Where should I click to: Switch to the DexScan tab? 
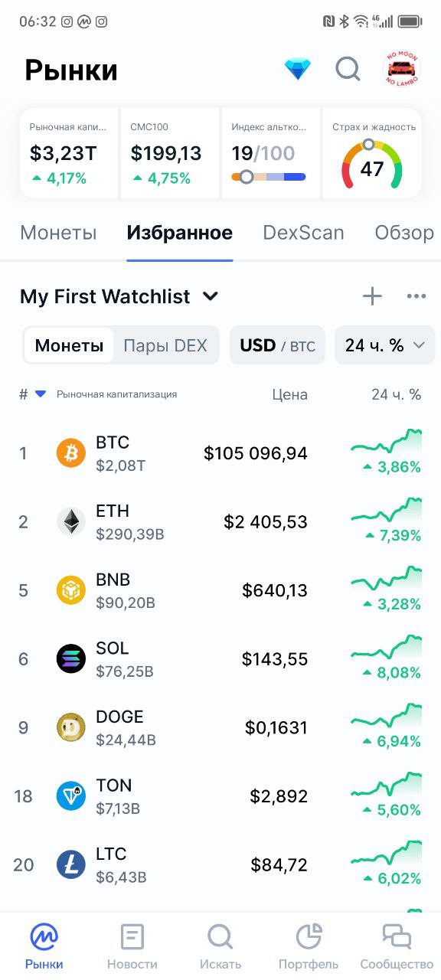(303, 233)
